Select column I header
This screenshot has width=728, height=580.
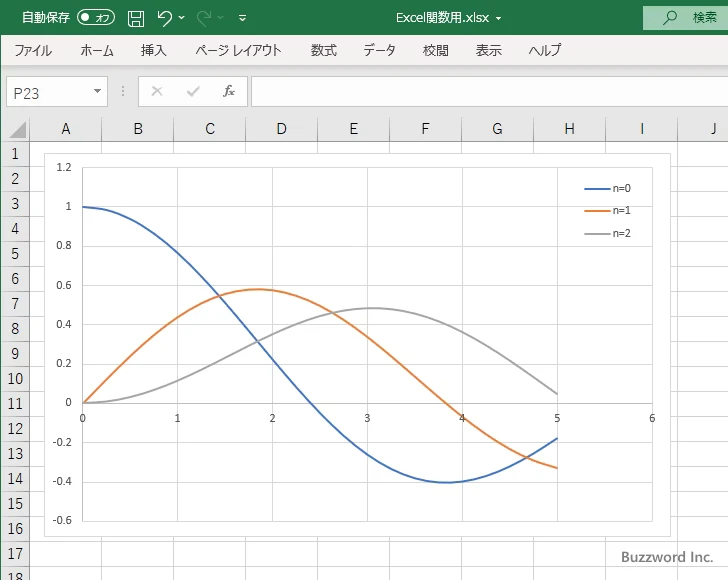click(x=641, y=129)
